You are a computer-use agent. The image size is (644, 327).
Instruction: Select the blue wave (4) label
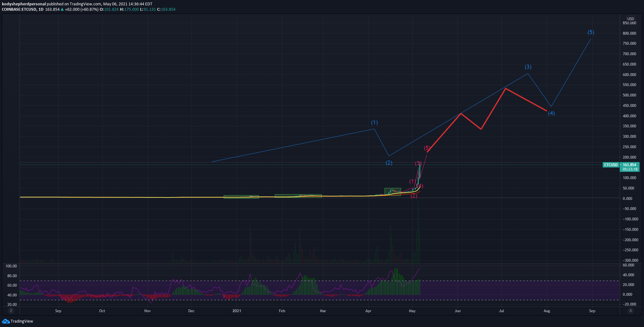click(551, 113)
